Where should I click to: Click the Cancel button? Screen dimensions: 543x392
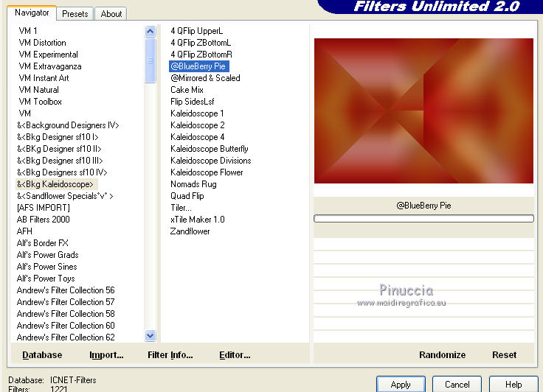pos(457,385)
